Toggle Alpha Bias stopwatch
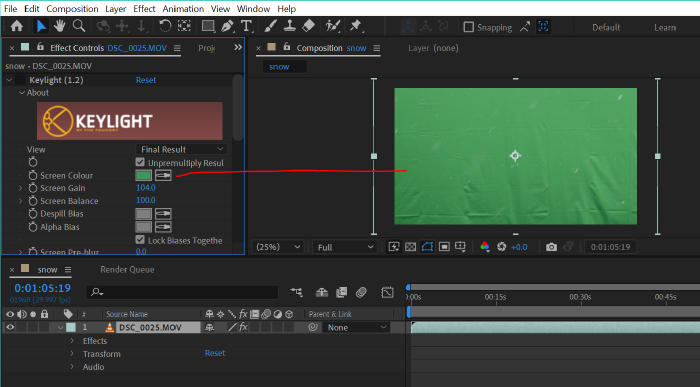 point(33,227)
